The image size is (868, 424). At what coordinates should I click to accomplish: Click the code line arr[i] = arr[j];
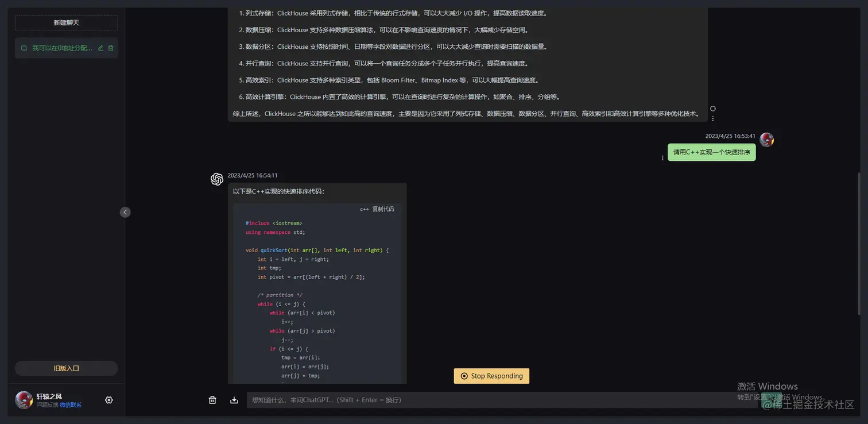[x=305, y=367]
